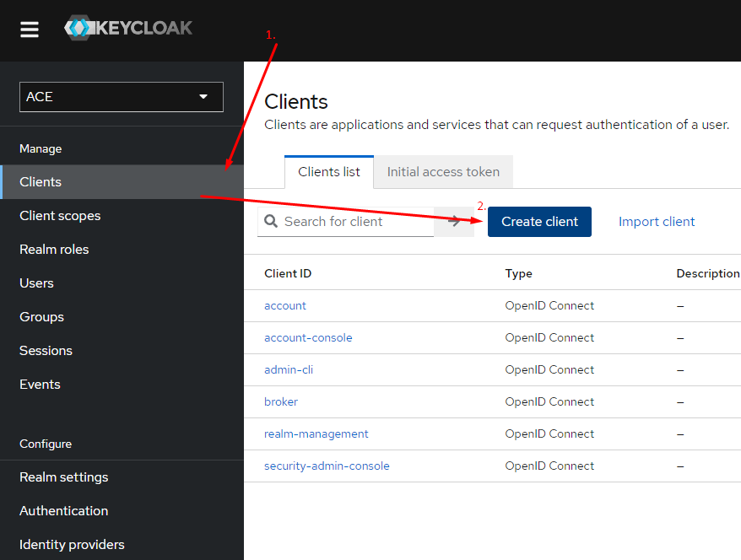Switch to the Initial access token tab
741x560 pixels.
tap(442, 171)
